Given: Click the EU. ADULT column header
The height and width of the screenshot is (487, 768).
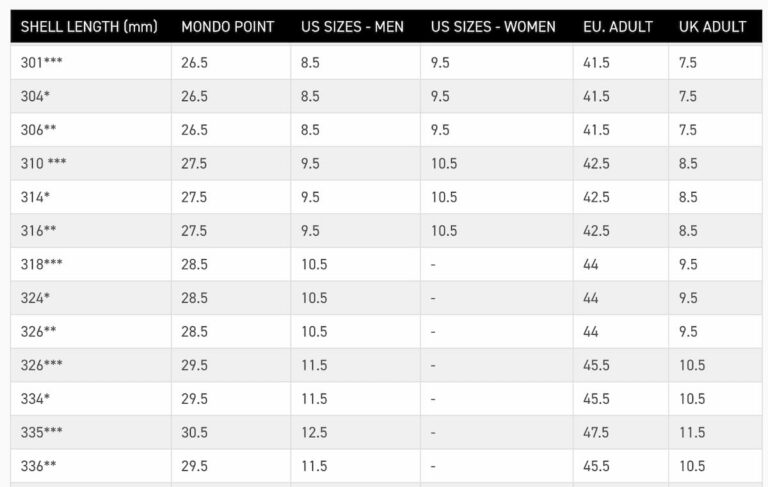Looking at the screenshot, I should pyautogui.click(x=618, y=27).
